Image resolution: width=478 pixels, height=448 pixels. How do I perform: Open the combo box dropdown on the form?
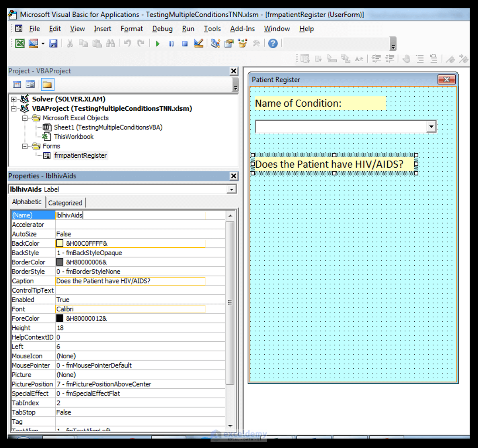431,127
